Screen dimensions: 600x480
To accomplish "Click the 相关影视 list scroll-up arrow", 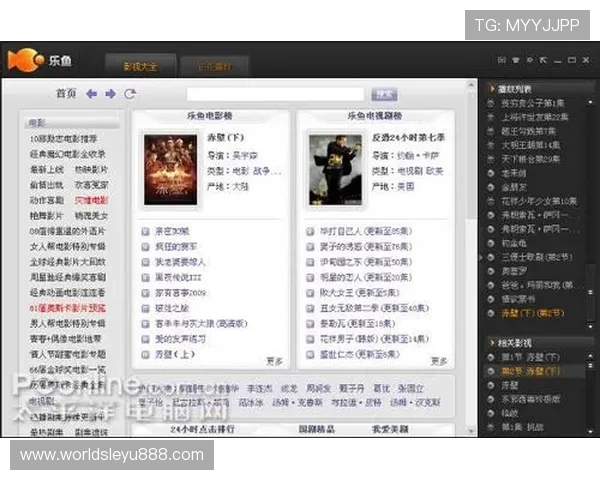I will point(590,356).
